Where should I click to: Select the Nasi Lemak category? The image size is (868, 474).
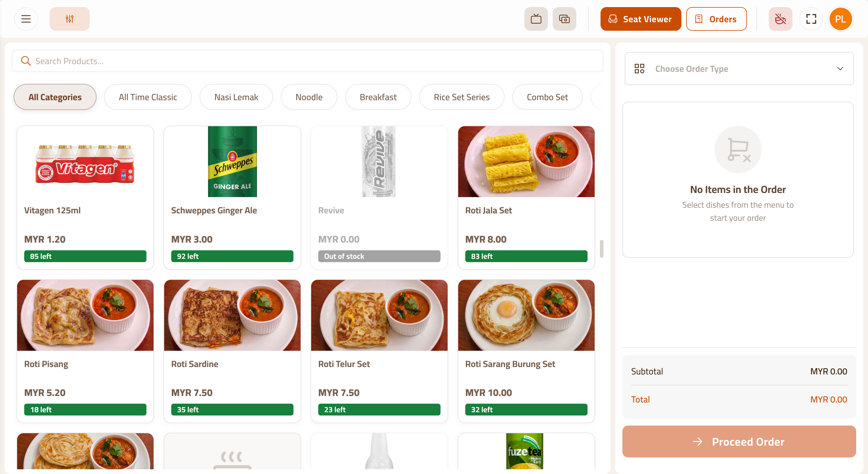[x=236, y=97]
